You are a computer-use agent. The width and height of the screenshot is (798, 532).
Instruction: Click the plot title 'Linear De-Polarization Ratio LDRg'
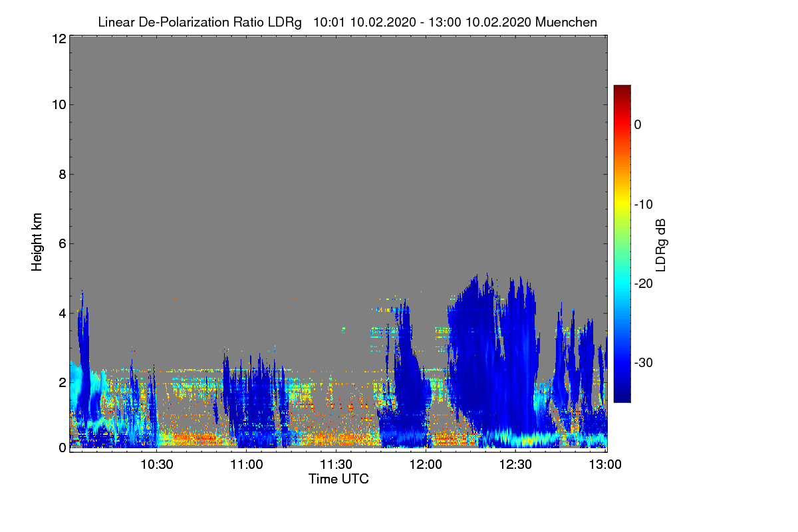(199, 23)
